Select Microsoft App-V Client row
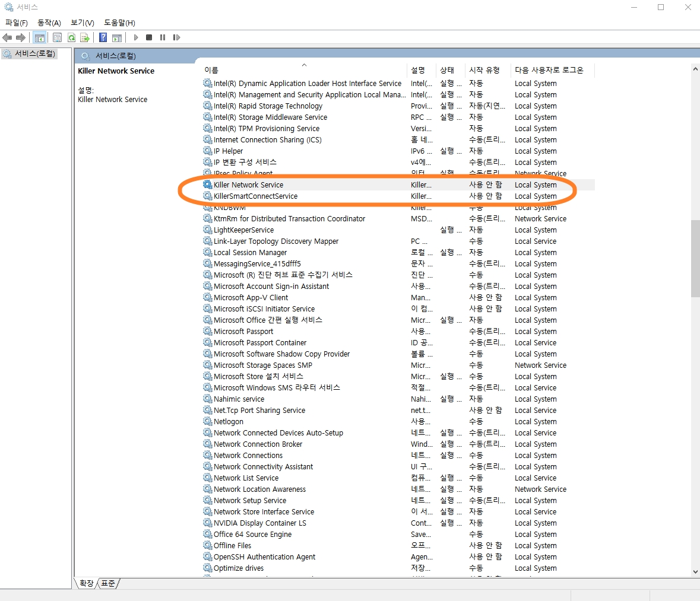 pyautogui.click(x=398, y=298)
